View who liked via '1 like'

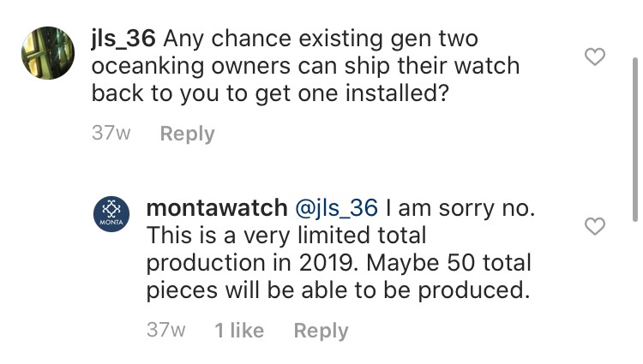point(239,330)
